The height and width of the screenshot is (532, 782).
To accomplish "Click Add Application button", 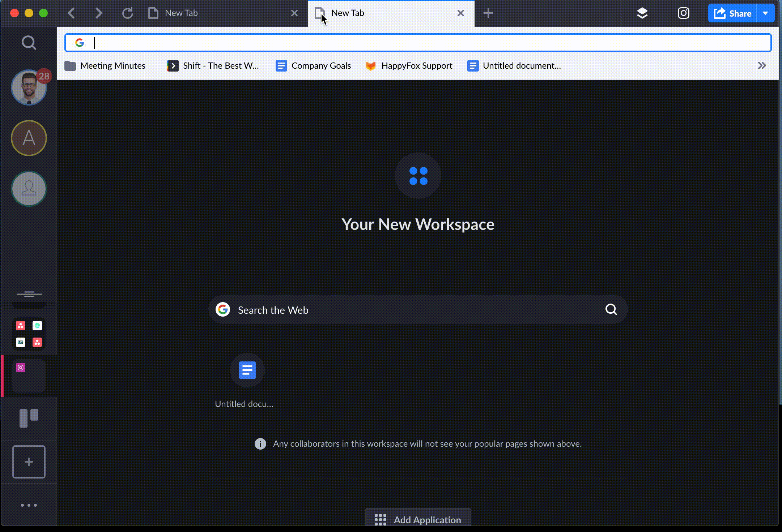I will coord(418,519).
